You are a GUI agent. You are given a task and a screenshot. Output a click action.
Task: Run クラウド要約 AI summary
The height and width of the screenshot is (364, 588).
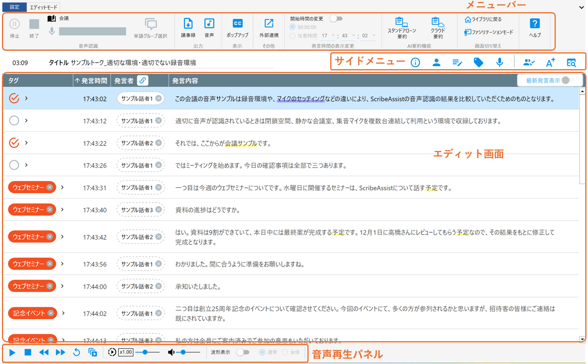[x=438, y=23]
